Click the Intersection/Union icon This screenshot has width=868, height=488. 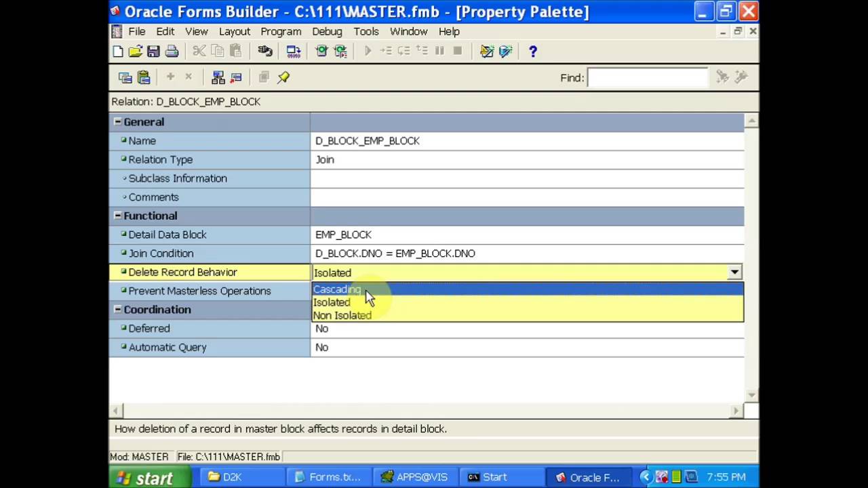click(264, 78)
